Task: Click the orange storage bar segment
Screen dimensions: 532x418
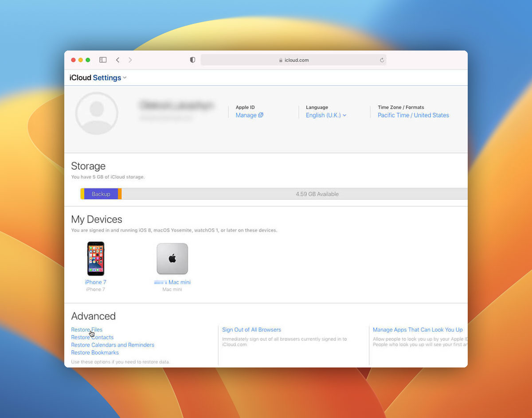Action: [120, 194]
